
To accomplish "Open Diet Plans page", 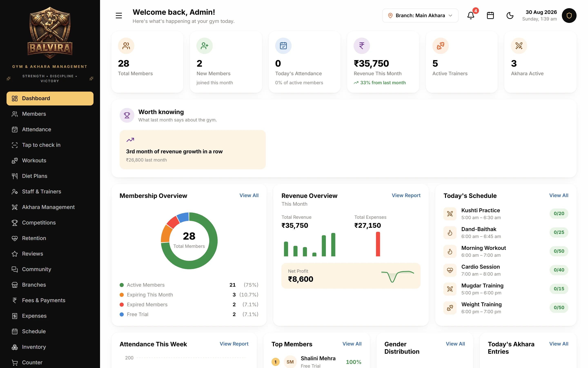I will (50, 176).
